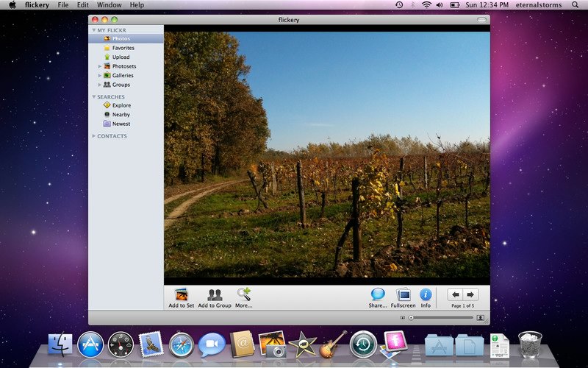
Task: Expand the Photosets disclosure triangle
Action: click(x=100, y=66)
